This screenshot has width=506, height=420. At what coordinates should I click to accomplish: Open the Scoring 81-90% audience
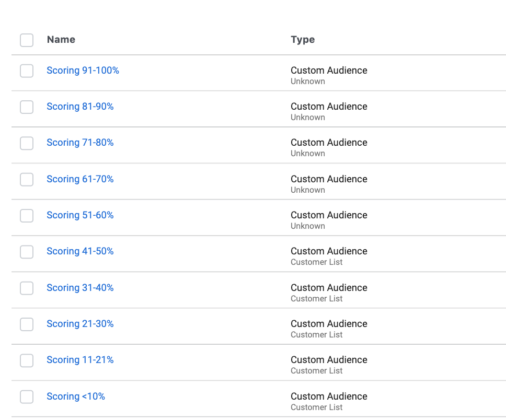(80, 107)
